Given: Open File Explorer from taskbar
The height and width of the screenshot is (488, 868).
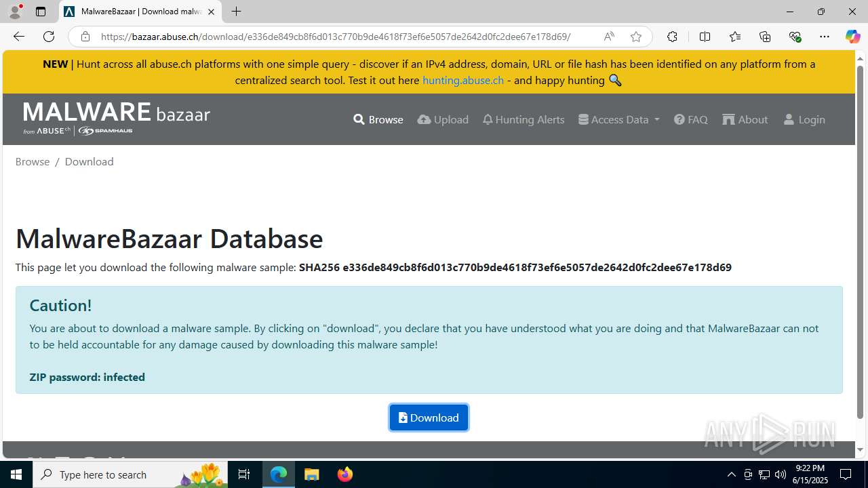Looking at the screenshot, I should (312, 474).
